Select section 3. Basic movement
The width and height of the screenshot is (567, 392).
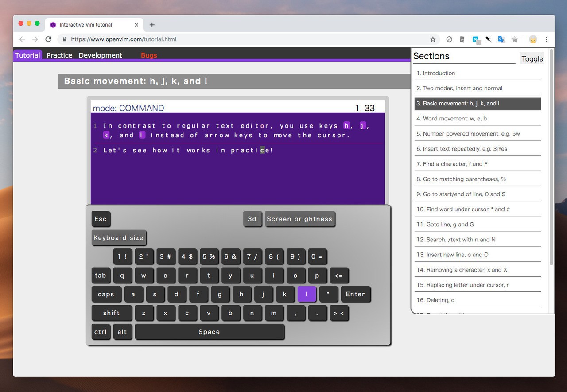478,103
